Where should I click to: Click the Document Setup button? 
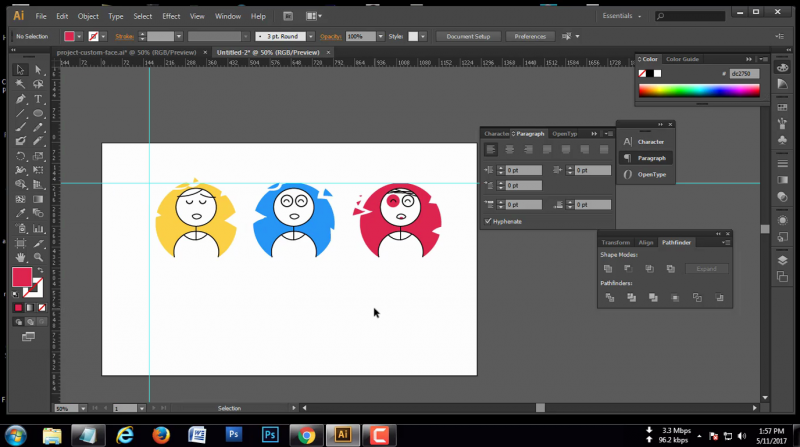click(x=467, y=37)
